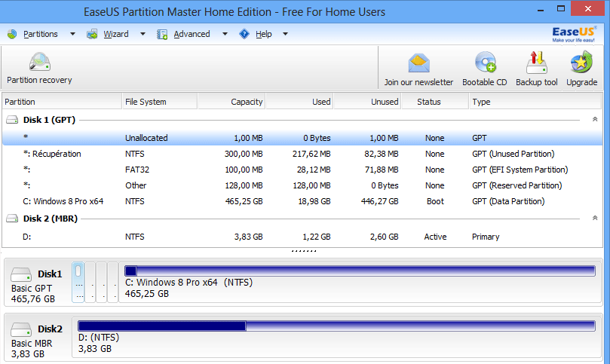Open Join our newsletter envelope icon
This screenshot has height=364, width=610.
coord(418,63)
